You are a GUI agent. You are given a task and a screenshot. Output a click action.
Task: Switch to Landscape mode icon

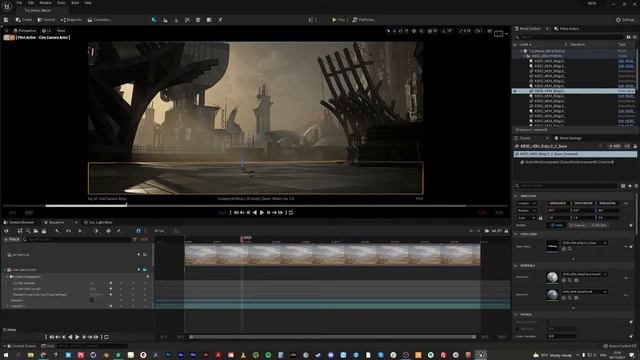pyautogui.click(x=165, y=20)
